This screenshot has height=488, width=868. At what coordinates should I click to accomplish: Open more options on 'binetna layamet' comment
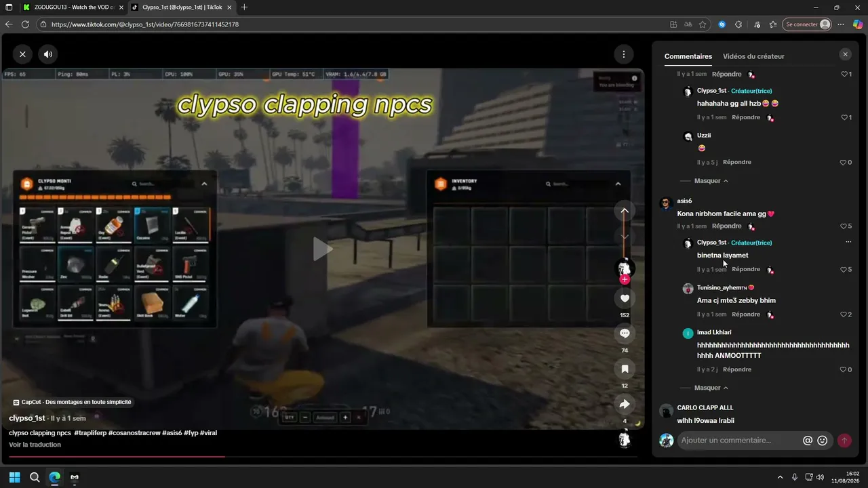coord(848,242)
